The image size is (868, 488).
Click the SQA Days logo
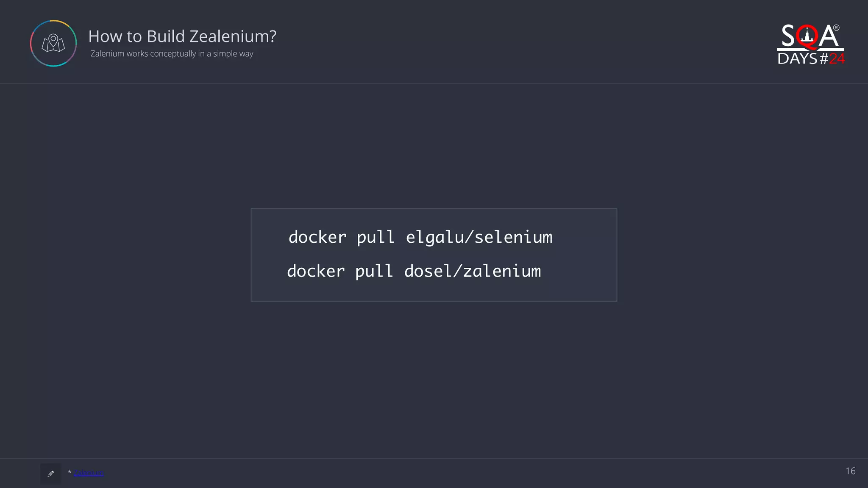[x=811, y=44]
